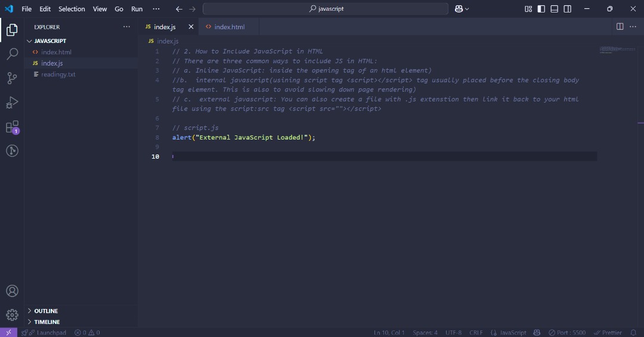Open a remote window from status bar

pyautogui.click(x=8, y=332)
